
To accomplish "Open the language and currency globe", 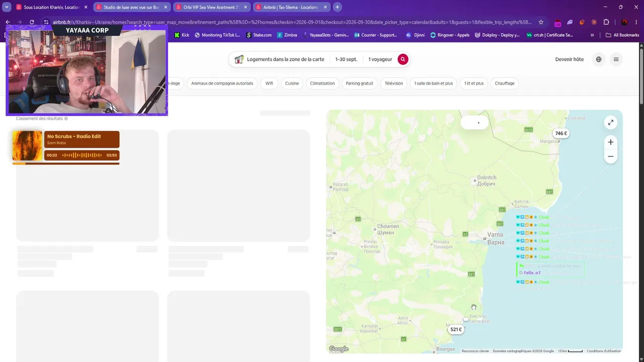I will point(599,59).
